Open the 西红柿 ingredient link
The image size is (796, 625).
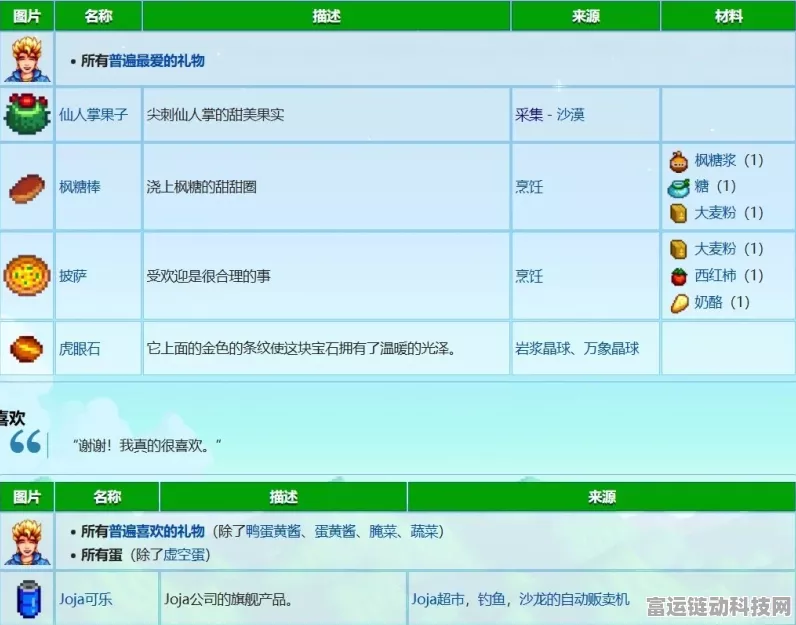pos(715,276)
